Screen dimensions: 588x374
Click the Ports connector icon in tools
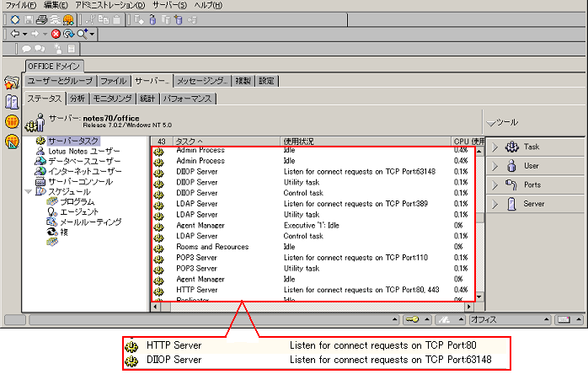(511, 184)
